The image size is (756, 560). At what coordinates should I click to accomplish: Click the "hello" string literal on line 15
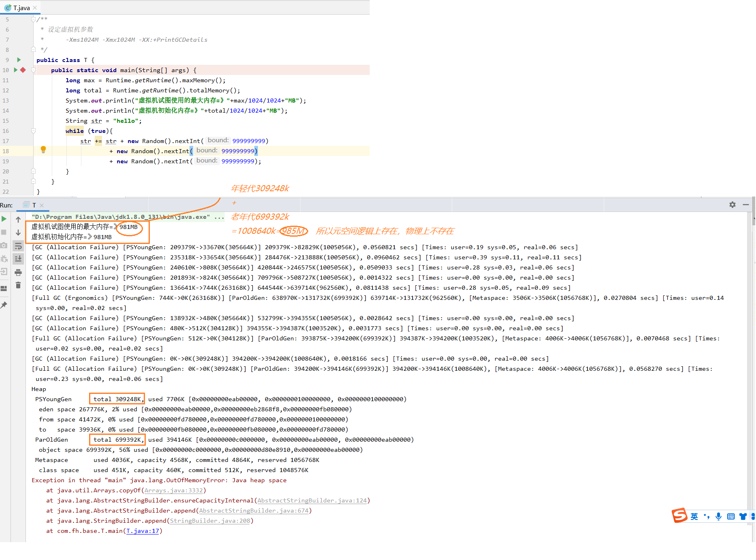[126, 121]
